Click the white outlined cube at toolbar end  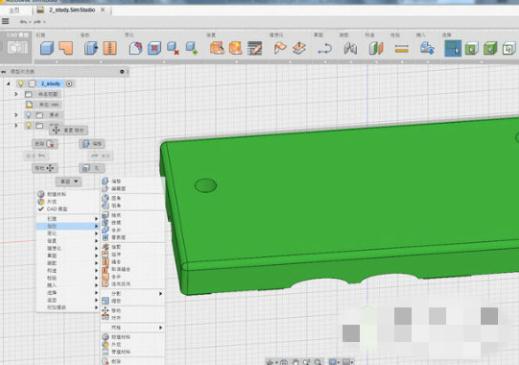coord(509,49)
